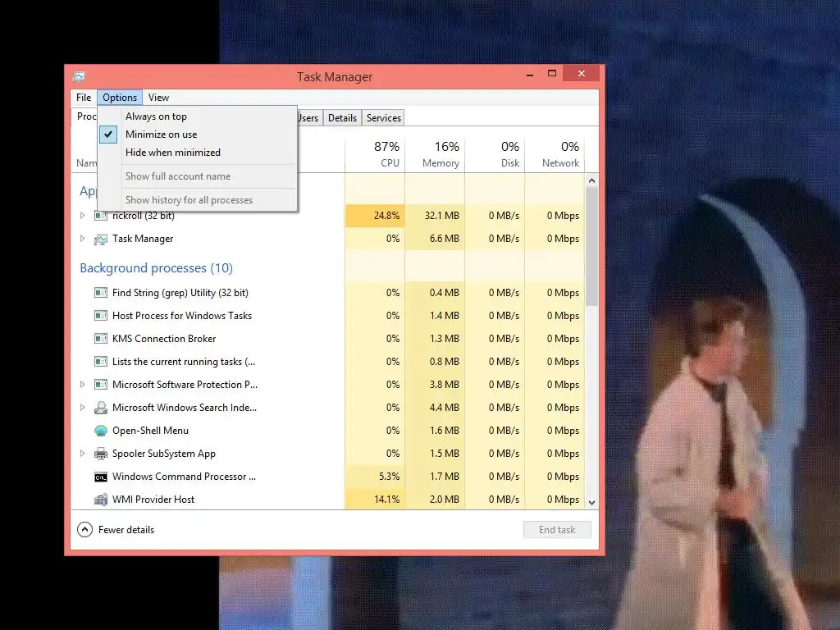
Task: Select the Open-Shell Menu row text
Action: coord(151,431)
